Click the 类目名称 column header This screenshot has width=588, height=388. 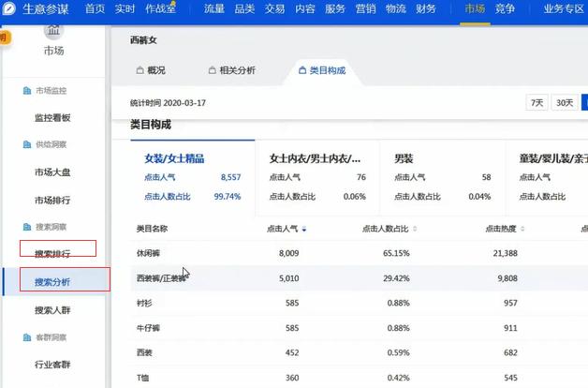152,229
